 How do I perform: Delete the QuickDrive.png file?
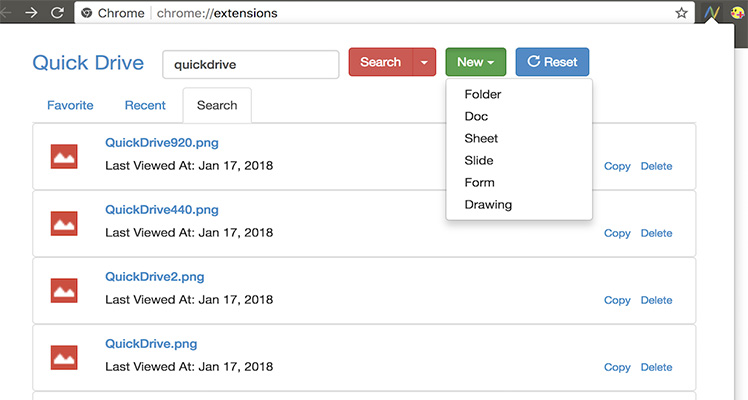[656, 368]
